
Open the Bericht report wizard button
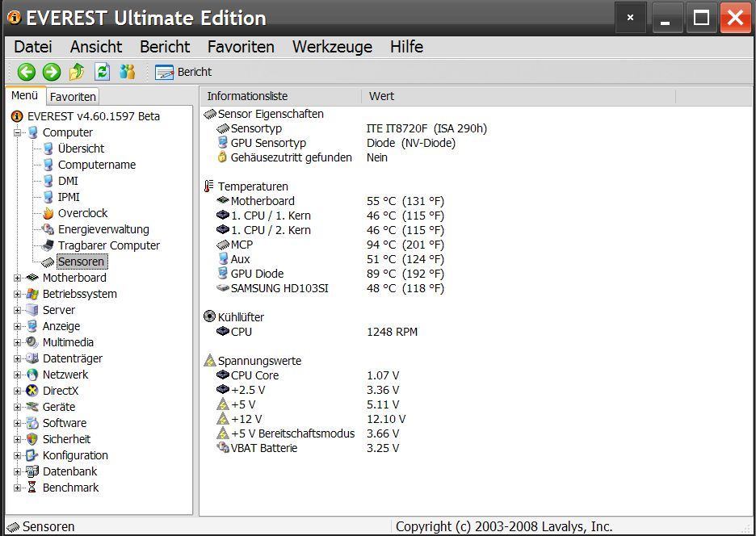[x=183, y=73]
